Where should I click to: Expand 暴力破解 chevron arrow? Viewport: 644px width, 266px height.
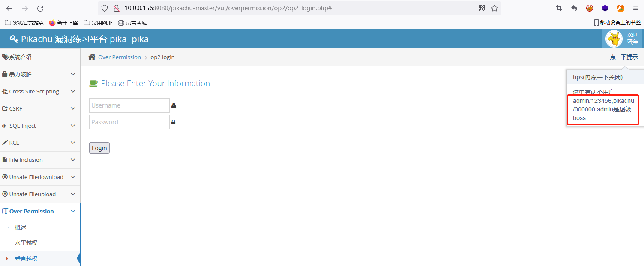point(73,74)
